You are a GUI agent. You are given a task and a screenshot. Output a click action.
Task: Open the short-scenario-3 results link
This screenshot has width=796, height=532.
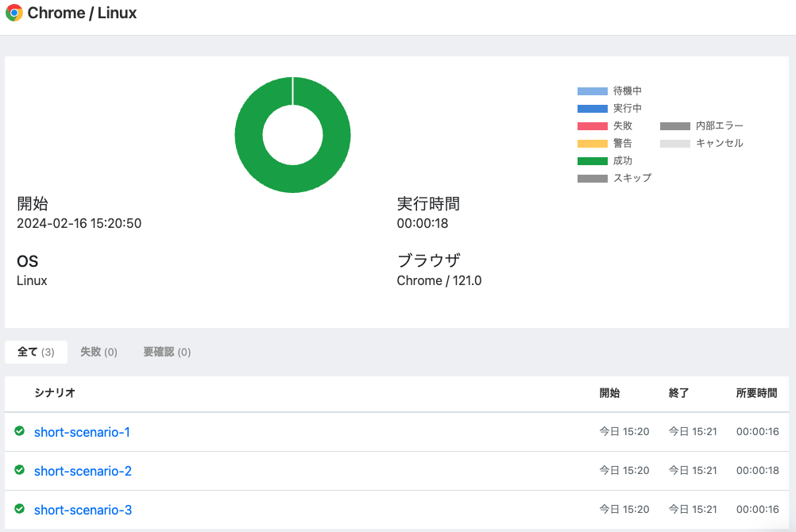click(83, 509)
